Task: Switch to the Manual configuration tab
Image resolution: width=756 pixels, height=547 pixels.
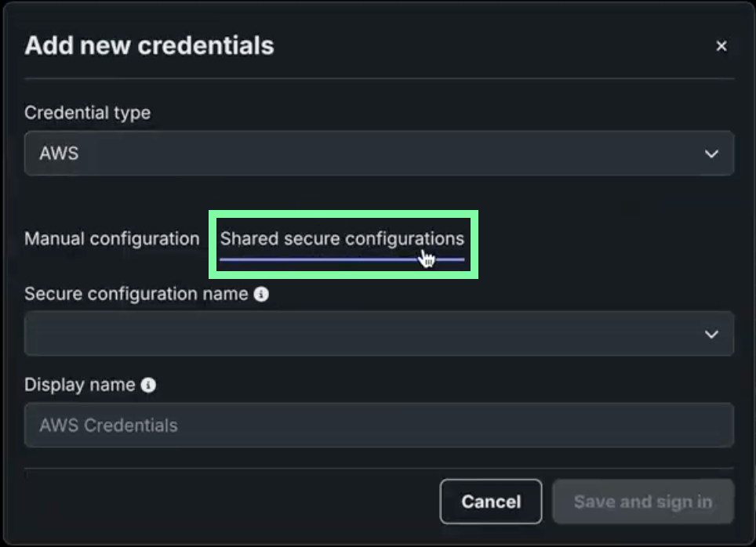Action: pos(112,239)
